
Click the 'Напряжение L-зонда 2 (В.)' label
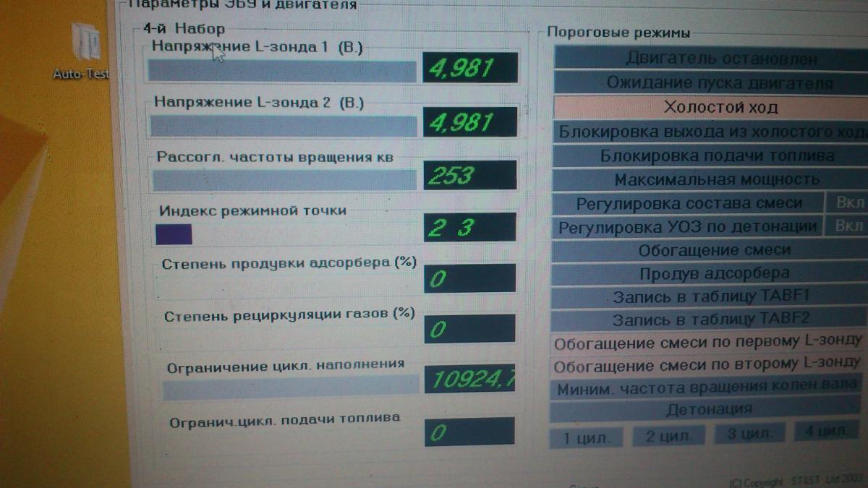coord(258,103)
